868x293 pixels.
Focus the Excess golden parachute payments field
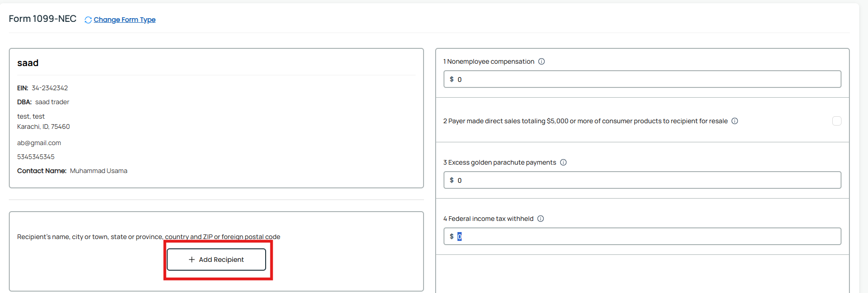click(642, 180)
